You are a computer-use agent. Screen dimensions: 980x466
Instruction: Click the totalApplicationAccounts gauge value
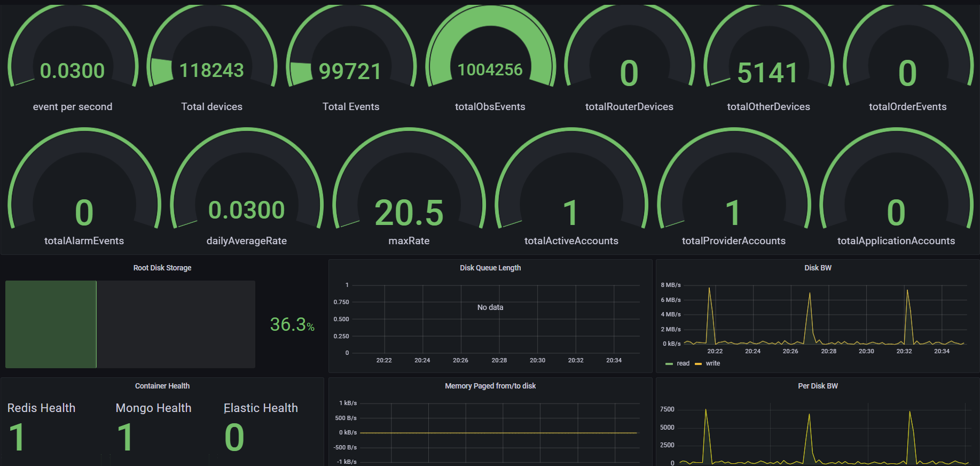pos(896,213)
